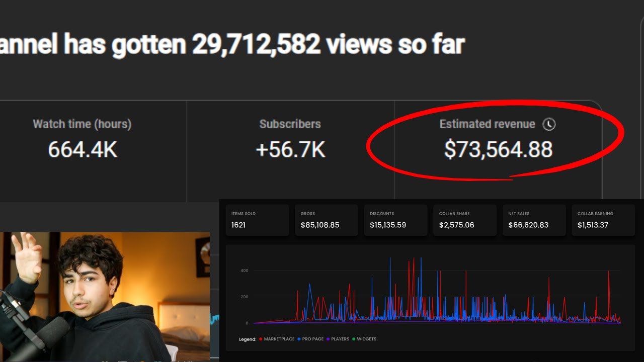
Task: Click the clock icon beside Estimated revenue
Action: 549,124
